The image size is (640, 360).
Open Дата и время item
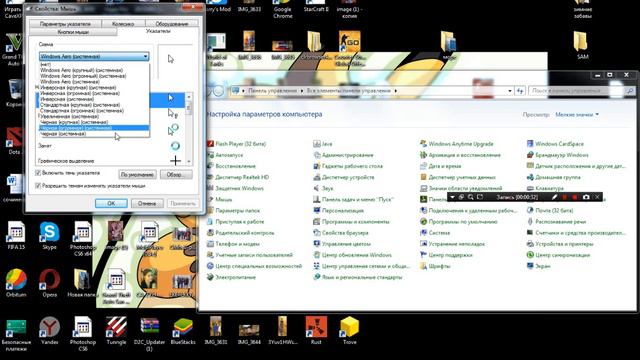[441, 166]
